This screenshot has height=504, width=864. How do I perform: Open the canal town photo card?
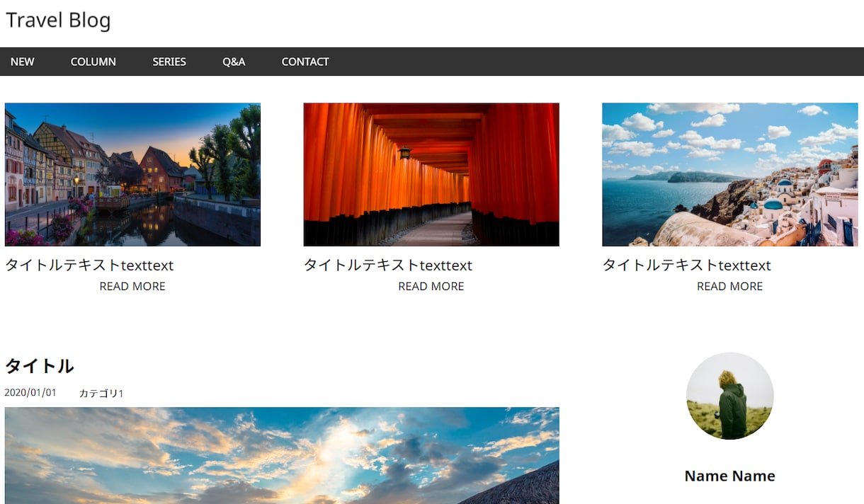coord(132,175)
